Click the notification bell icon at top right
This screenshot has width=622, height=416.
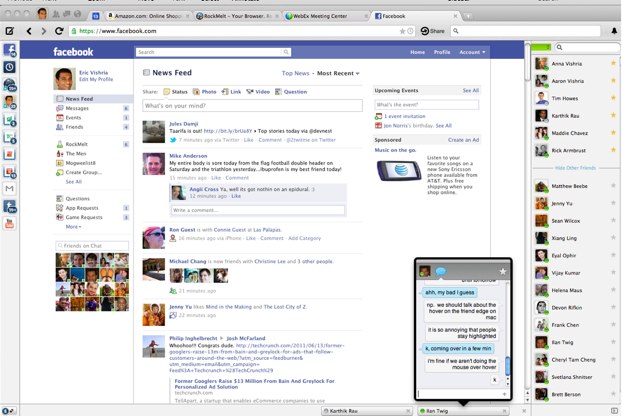tap(611, 31)
